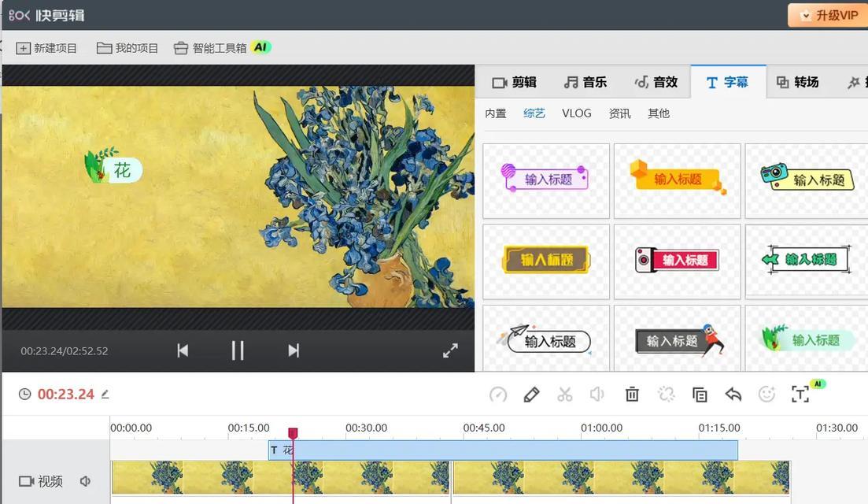Select the 其他 subtitle category
Viewport: 868px width, 504px height.
click(659, 113)
